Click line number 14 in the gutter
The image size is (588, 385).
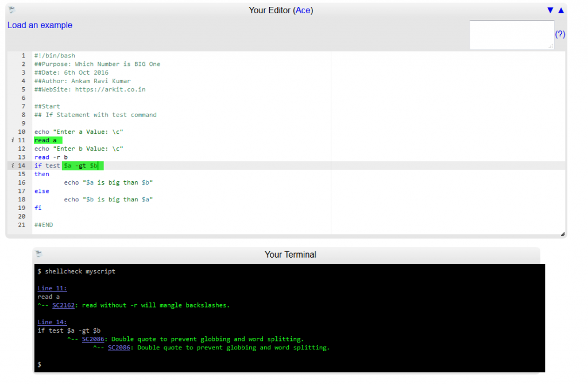22,165
